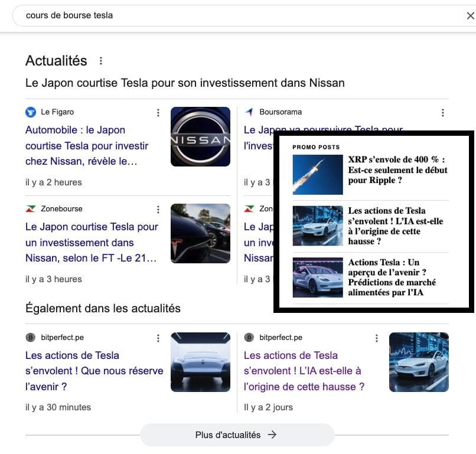Open the three-dot menu for the 'Que nous réserve' article
The height and width of the screenshot is (454, 476).
coord(158,338)
